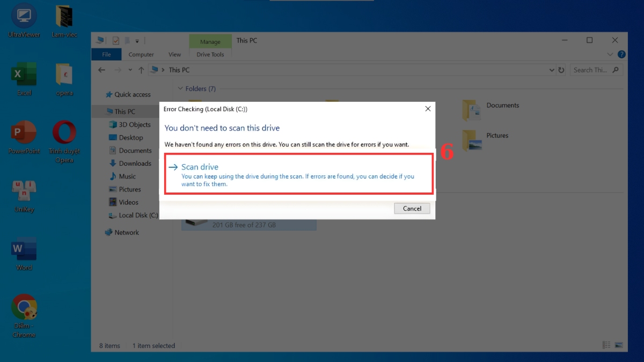
Task: Close the Error Checking dialog with its X
Action: pos(428,108)
